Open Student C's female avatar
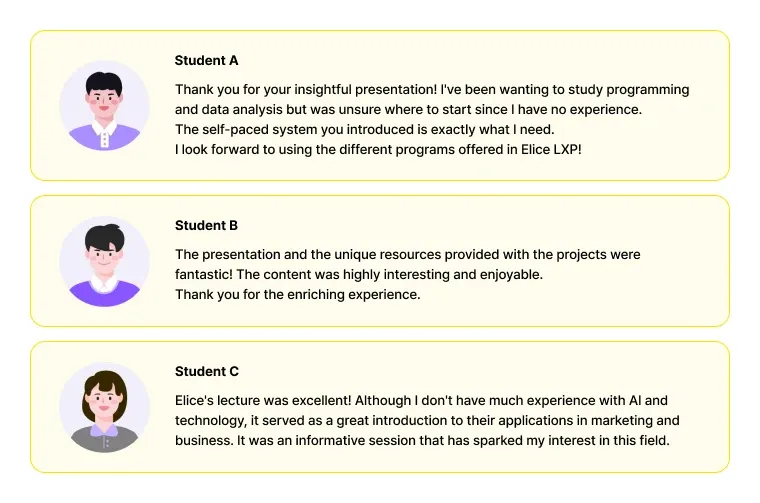 click(x=104, y=407)
